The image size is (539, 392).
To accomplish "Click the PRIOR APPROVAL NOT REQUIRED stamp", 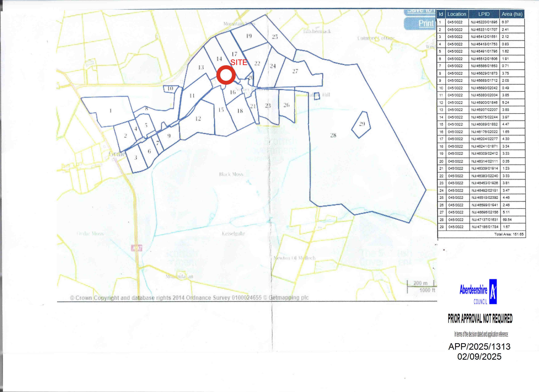I will [480, 319].
